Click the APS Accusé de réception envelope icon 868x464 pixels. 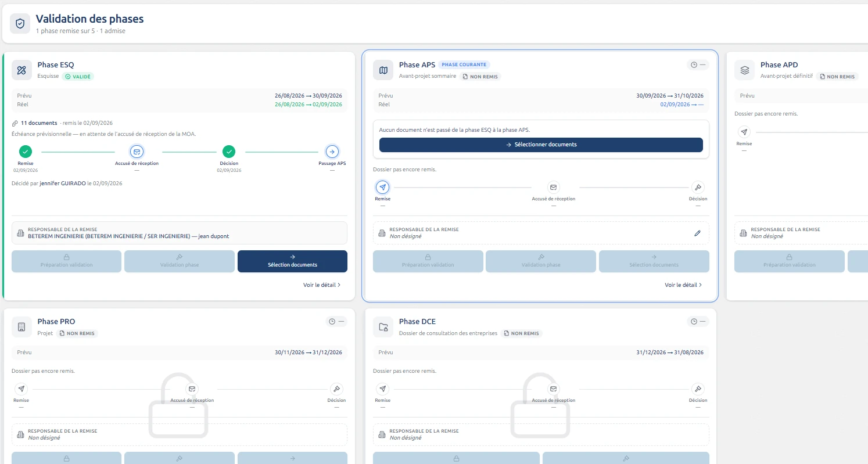coord(553,187)
